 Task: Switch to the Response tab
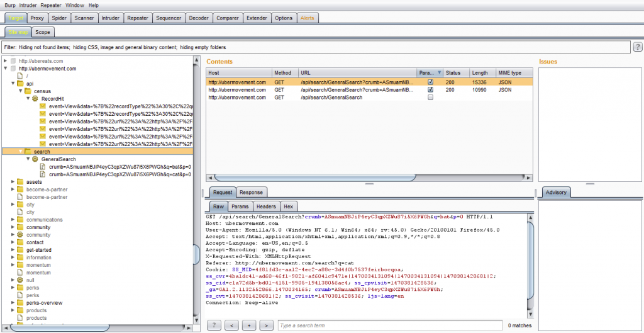click(x=251, y=192)
